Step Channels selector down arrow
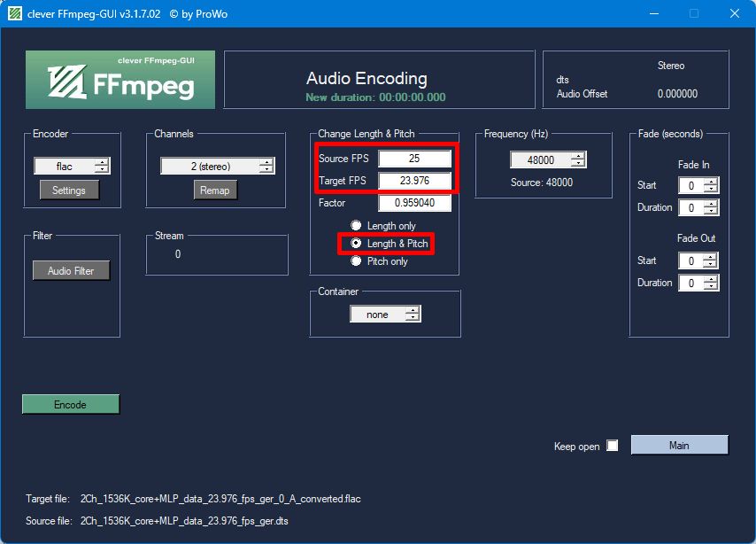This screenshot has height=544, width=756. pos(266,170)
